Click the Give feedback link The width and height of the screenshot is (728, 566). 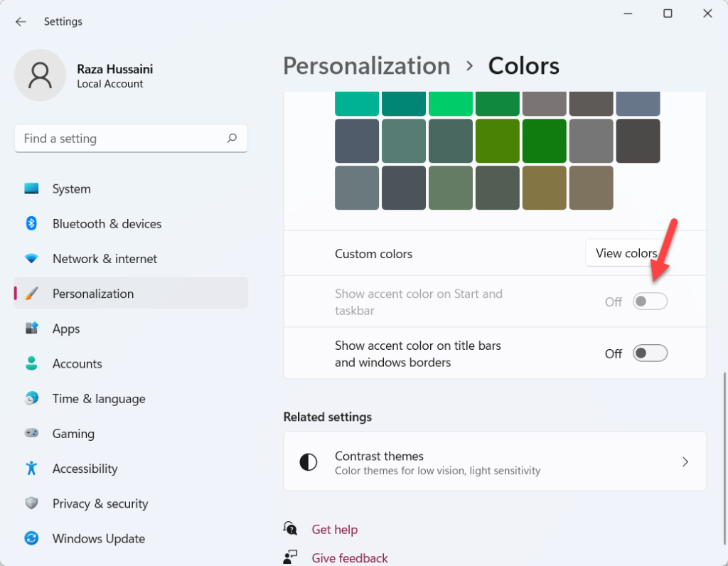pyautogui.click(x=350, y=557)
